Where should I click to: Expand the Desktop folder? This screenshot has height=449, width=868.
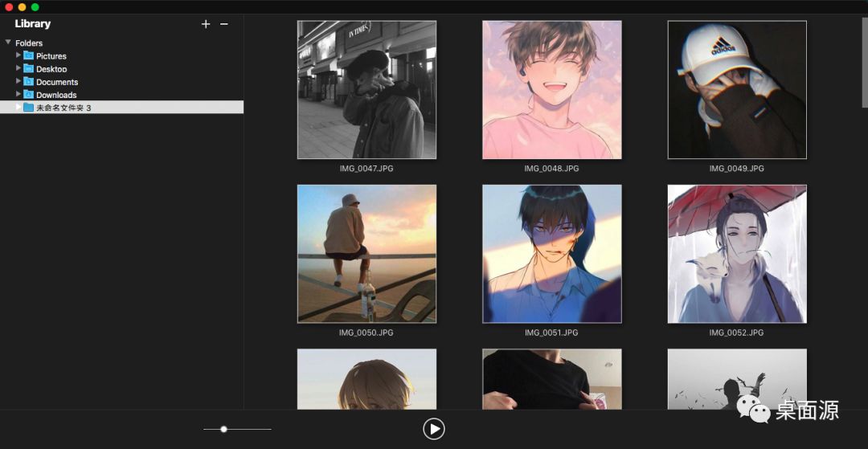tap(18, 68)
